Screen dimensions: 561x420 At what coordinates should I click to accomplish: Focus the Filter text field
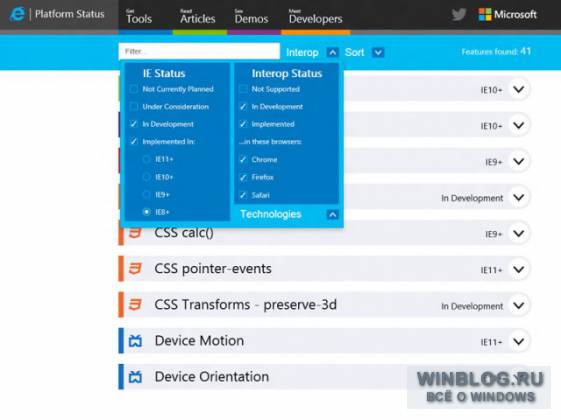(x=199, y=51)
